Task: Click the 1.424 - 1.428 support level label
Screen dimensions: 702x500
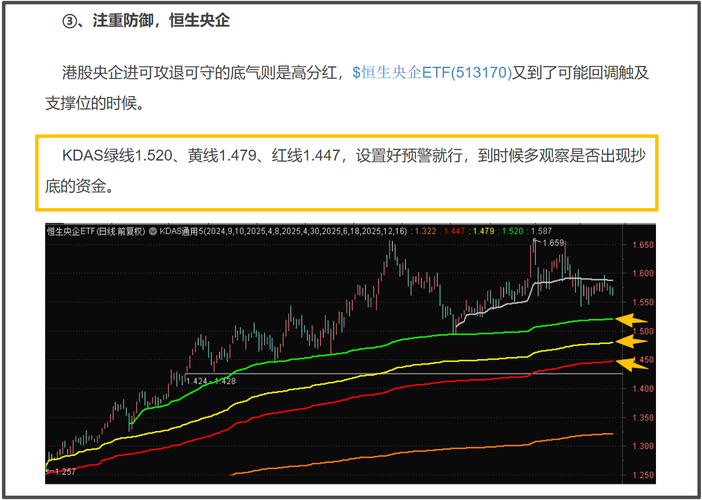Action: click(x=211, y=381)
